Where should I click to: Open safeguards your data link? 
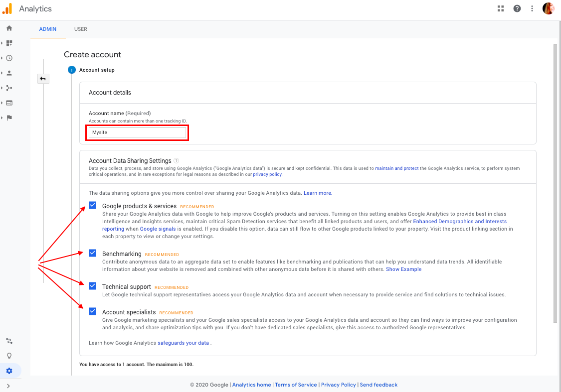pyautogui.click(x=183, y=343)
